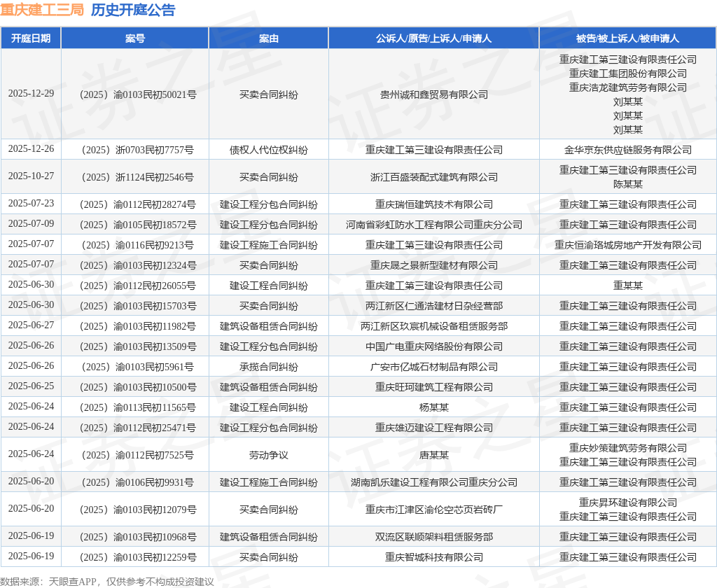Click plaintiff 重庆雄迈建设工程有限公司
The height and width of the screenshot is (588, 717).
[x=433, y=428]
